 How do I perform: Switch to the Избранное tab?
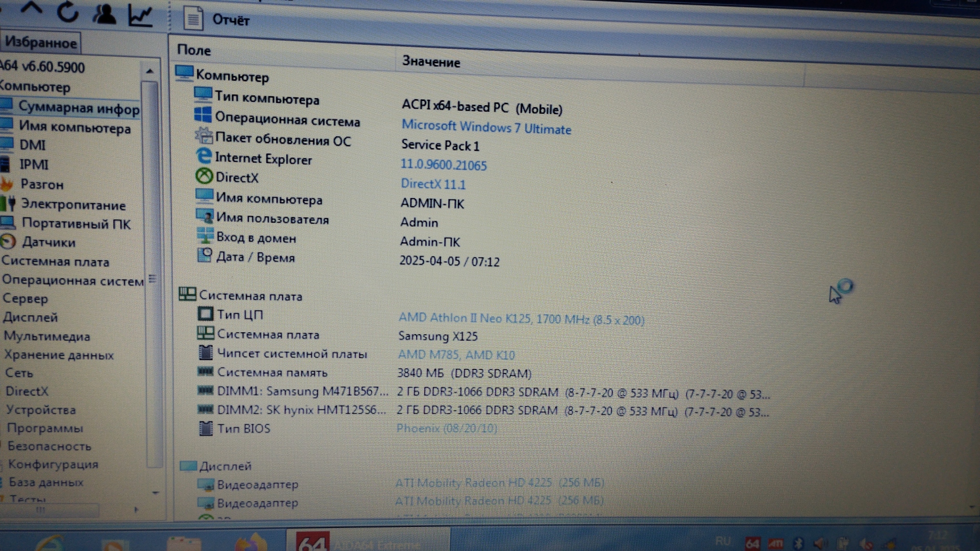point(41,42)
